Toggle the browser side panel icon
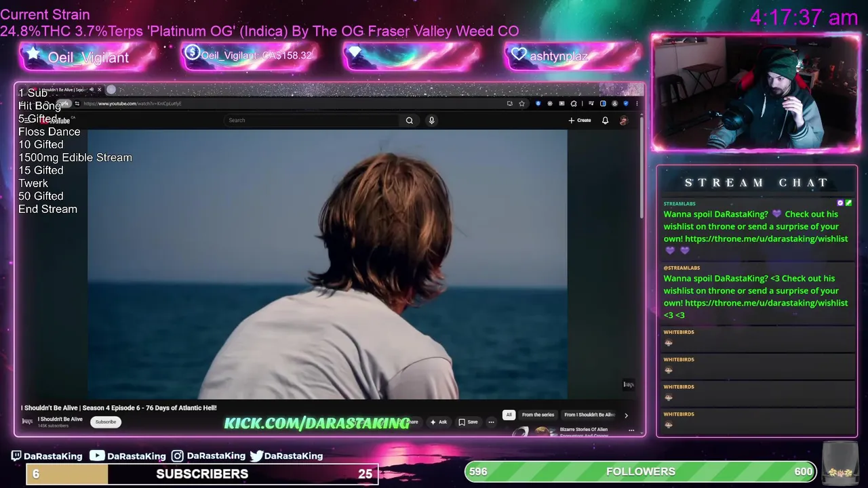The image size is (868, 488). tap(603, 104)
